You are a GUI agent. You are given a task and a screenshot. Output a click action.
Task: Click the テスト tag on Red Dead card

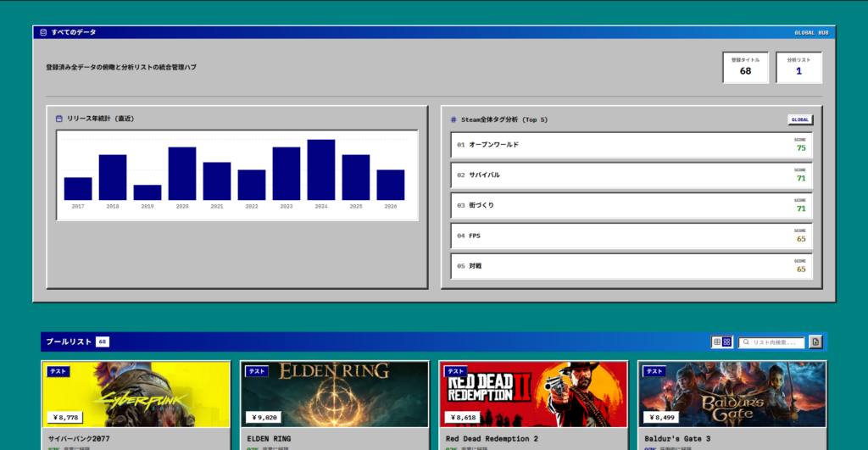click(x=455, y=371)
